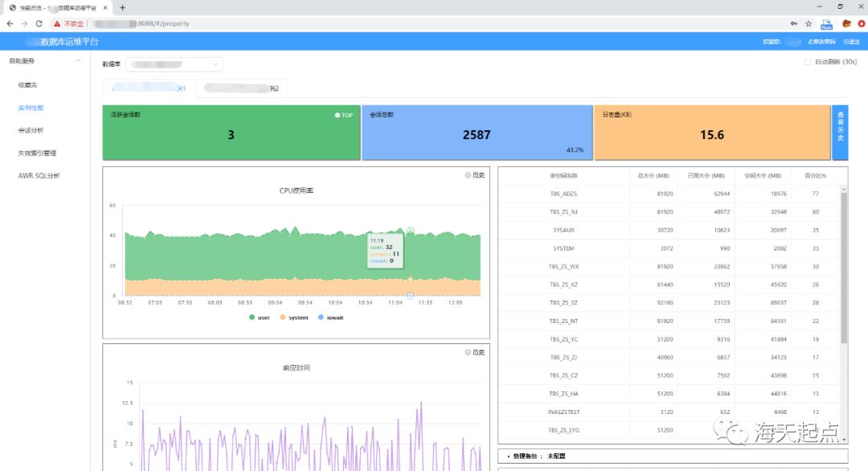Screen dimensions: 868x471
Task: Switch to the second instance tab
Action: 241,88
